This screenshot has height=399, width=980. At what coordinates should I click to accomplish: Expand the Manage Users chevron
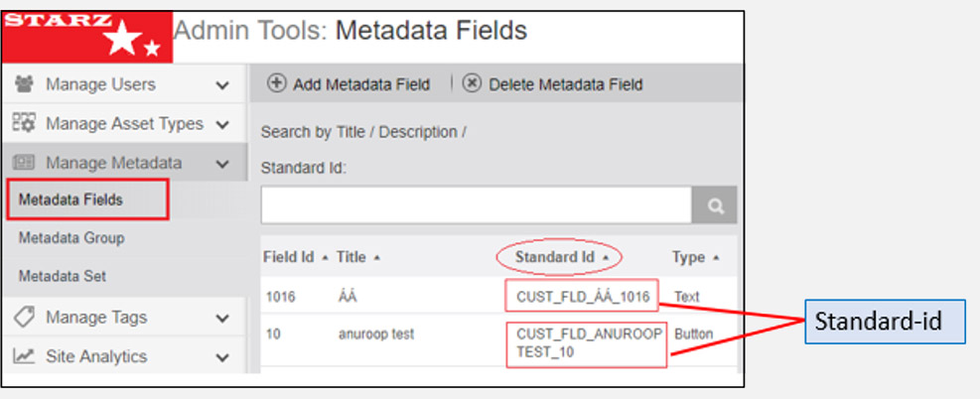pyautogui.click(x=222, y=86)
